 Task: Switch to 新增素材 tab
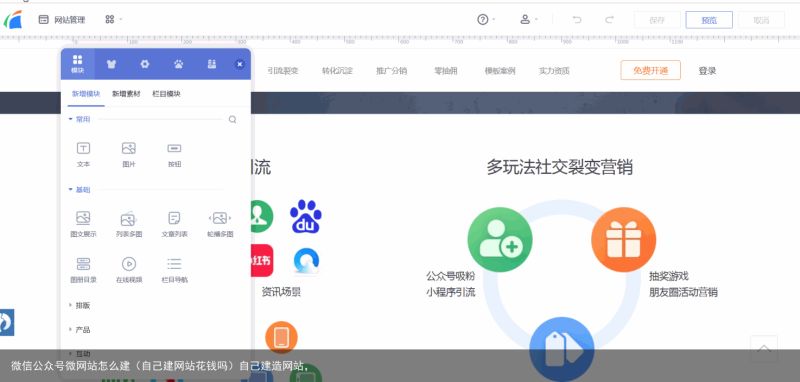126,94
